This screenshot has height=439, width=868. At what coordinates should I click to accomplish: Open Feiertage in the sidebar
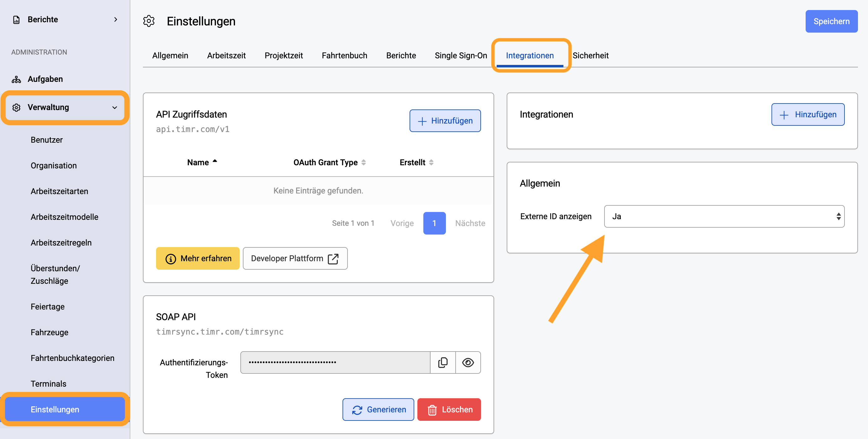48,306
